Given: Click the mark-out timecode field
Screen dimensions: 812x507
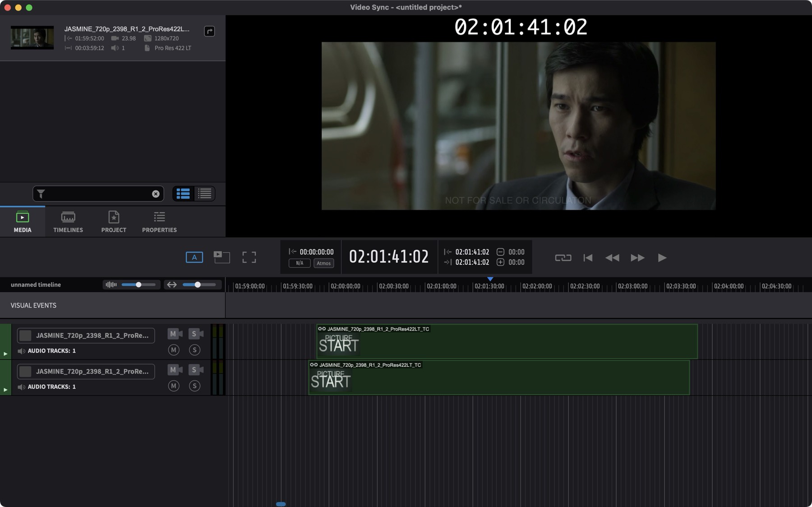Looking at the screenshot, I should point(472,262).
